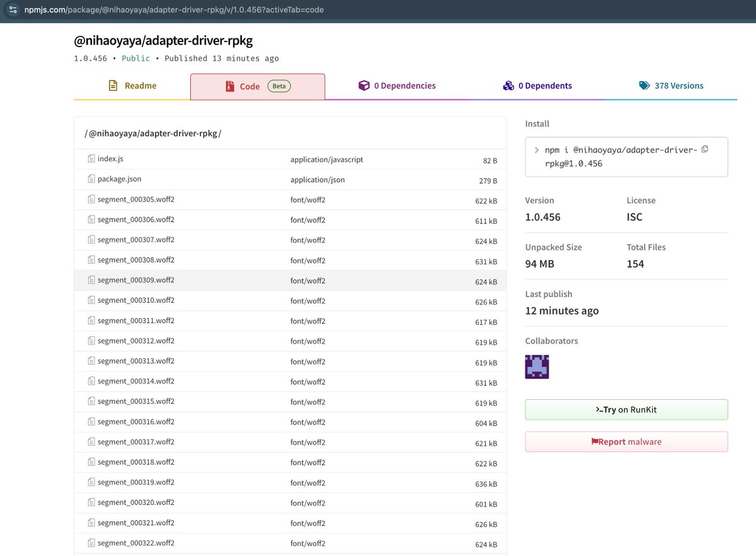
Task: Click file icon beside segment_000308.woff2
Action: point(91,259)
